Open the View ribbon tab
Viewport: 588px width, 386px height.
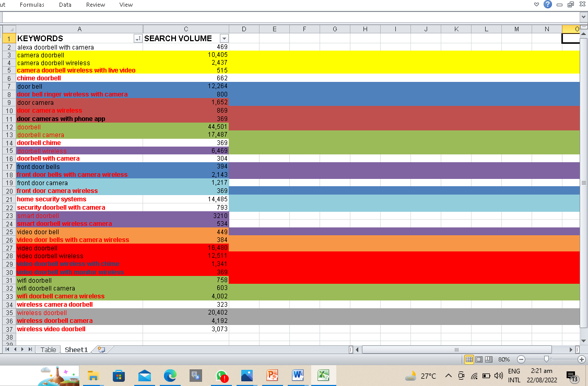[126, 5]
